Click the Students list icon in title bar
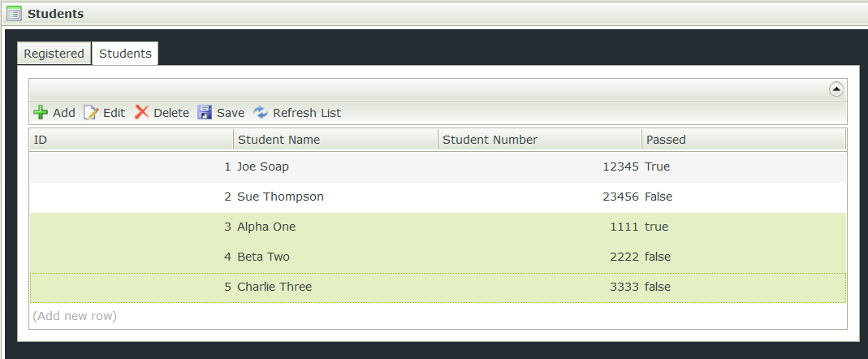 tap(14, 14)
